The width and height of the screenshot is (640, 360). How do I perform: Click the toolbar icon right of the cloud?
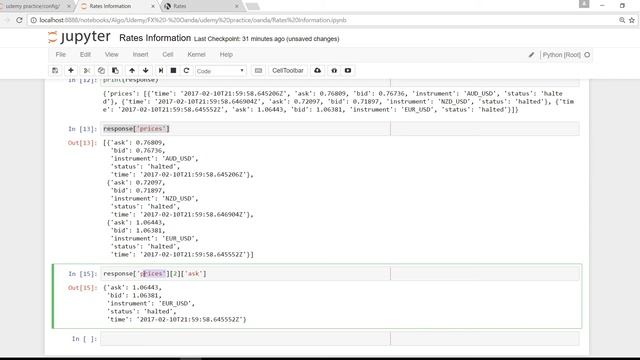[334, 71]
